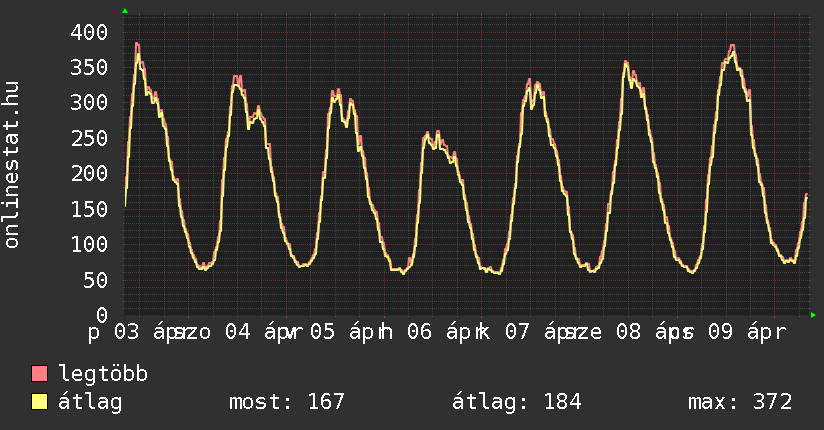Viewport: 824px width, 430px height.
Task: Click the yellow átlag legend color swatch
Action: [40, 402]
